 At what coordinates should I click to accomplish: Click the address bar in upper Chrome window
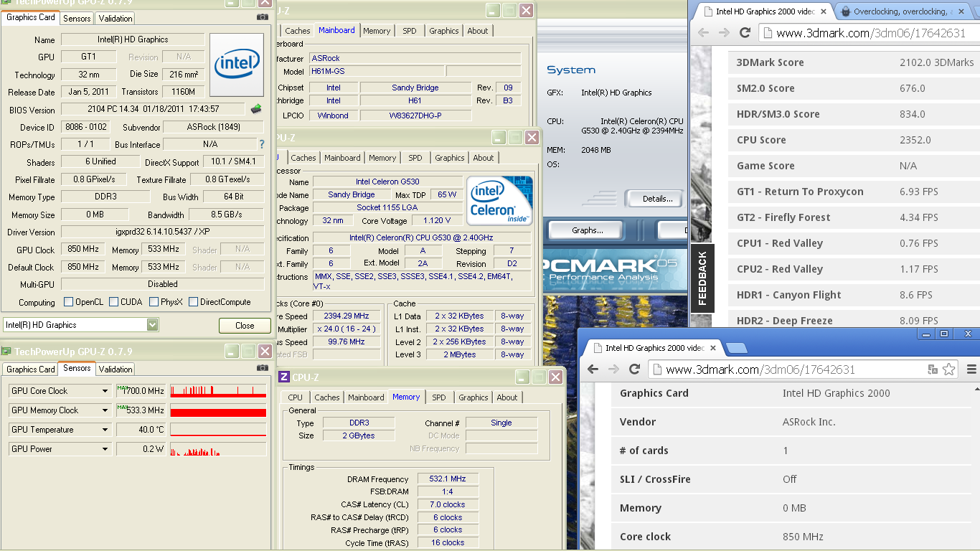870,33
